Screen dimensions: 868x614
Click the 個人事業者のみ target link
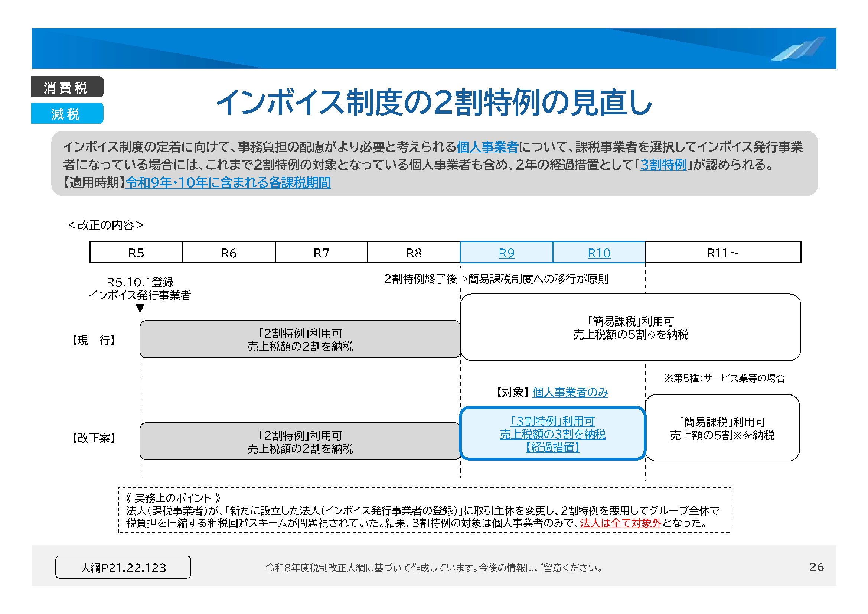coord(570,392)
